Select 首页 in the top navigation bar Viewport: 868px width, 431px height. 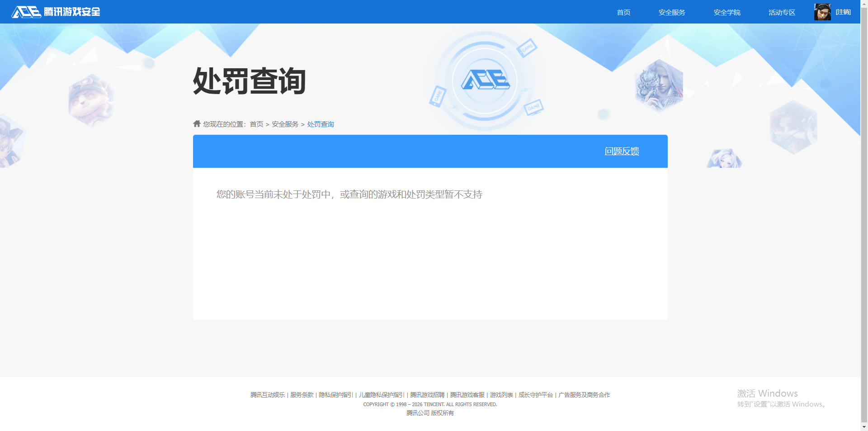coord(623,12)
